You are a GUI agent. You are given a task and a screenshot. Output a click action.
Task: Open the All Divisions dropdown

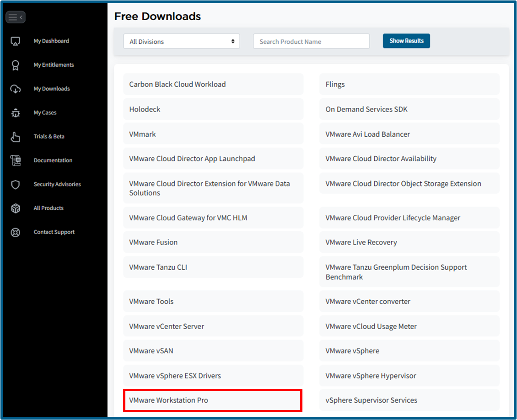(x=181, y=42)
